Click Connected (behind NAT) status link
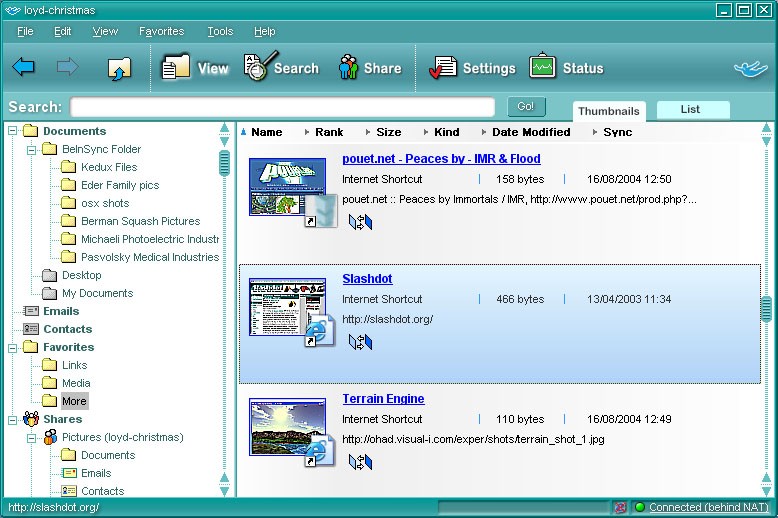Viewport: 778px width, 518px height. (709, 507)
